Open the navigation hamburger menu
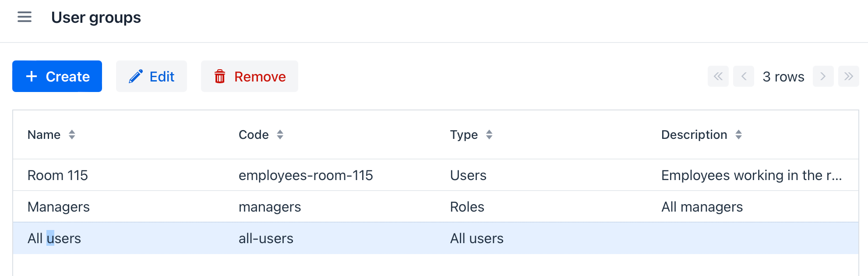Screen dimensions: 868x276 pyautogui.click(x=25, y=17)
